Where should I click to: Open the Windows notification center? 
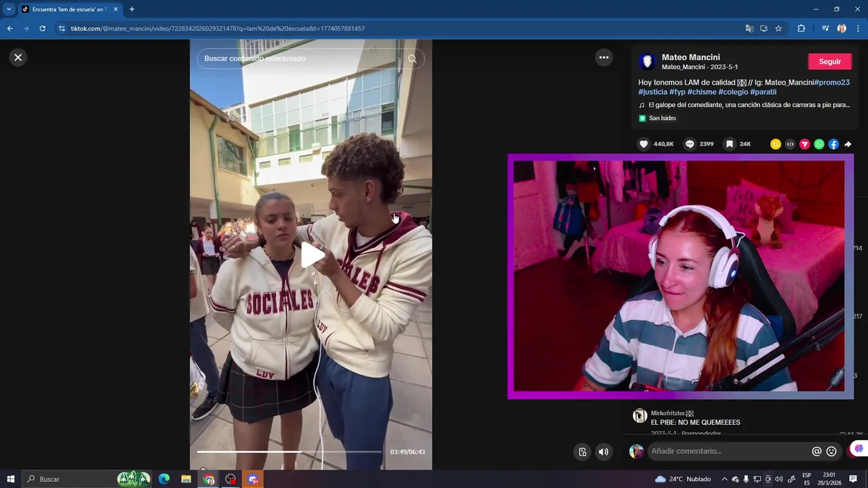coord(853,479)
